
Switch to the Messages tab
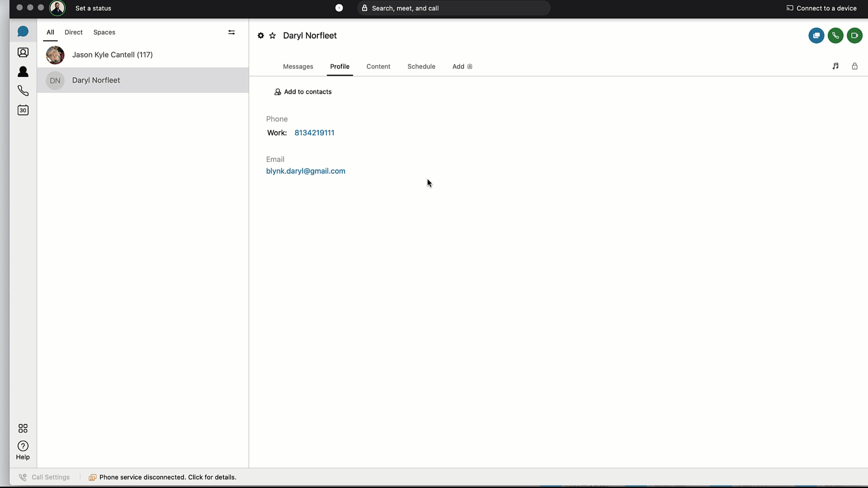(298, 66)
